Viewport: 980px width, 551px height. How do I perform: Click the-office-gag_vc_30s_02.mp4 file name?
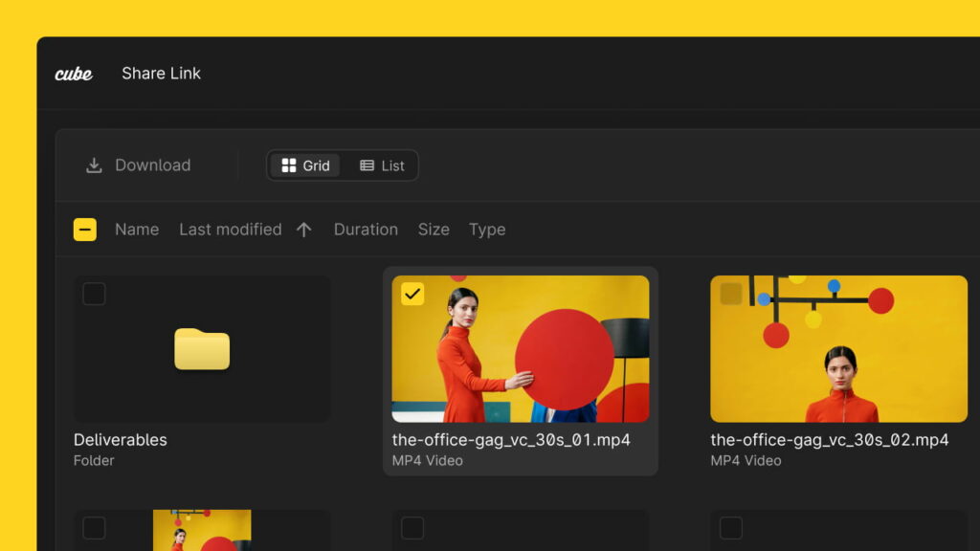click(830, 440)
